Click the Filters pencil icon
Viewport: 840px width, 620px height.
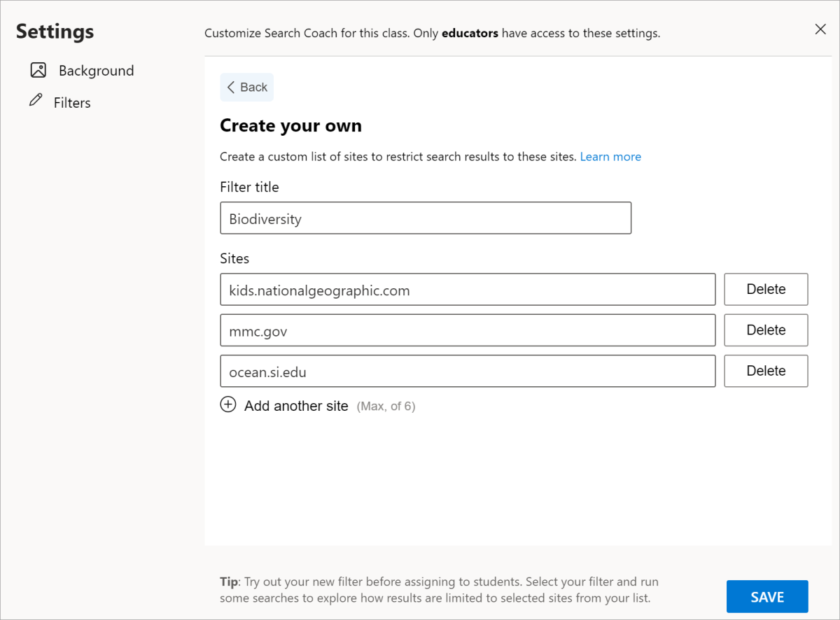35,101
